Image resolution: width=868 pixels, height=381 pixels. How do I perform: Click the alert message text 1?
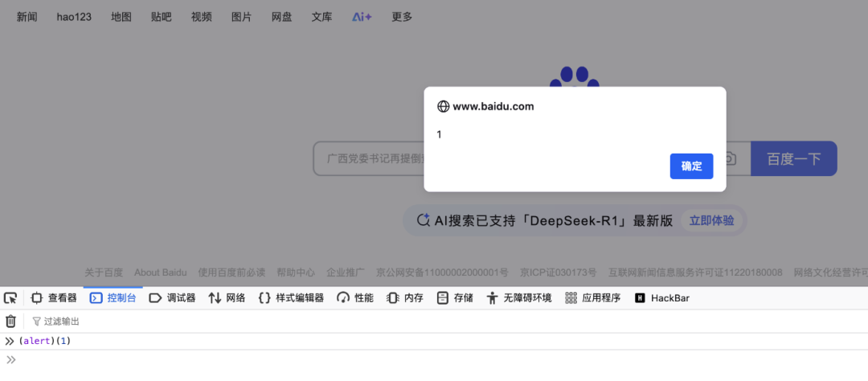tap(439, 134)
